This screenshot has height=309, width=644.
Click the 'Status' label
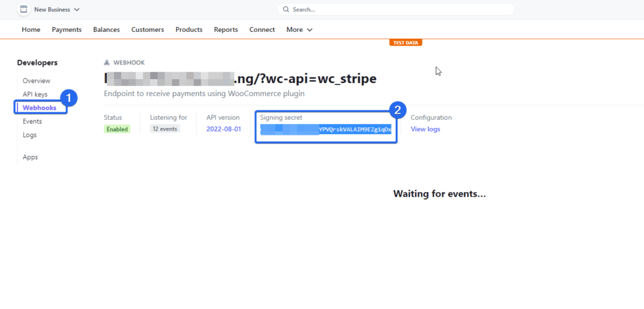click(x=113, y=117)
